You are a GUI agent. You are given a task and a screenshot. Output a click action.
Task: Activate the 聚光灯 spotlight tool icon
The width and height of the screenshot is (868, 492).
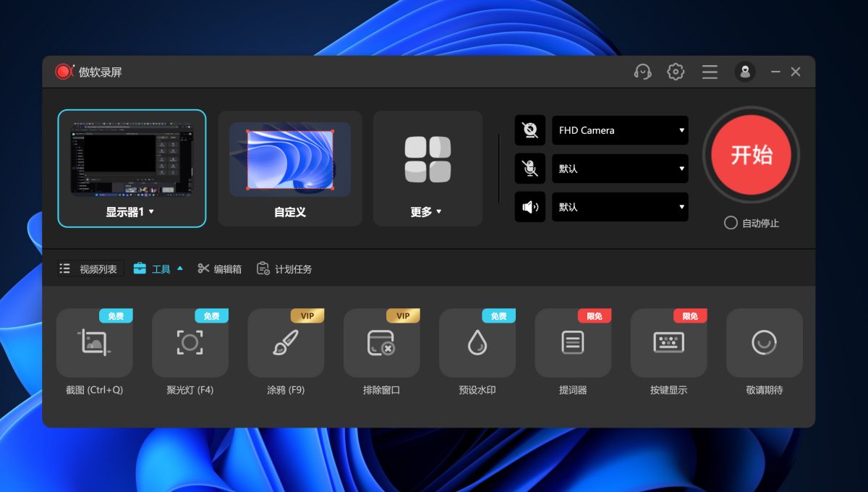tap(190, 343)
